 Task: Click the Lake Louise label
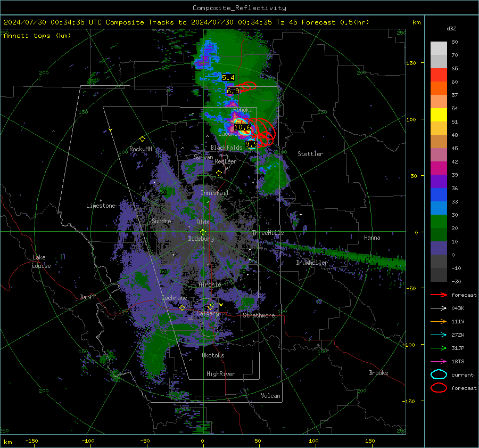(x=42, y=262)
